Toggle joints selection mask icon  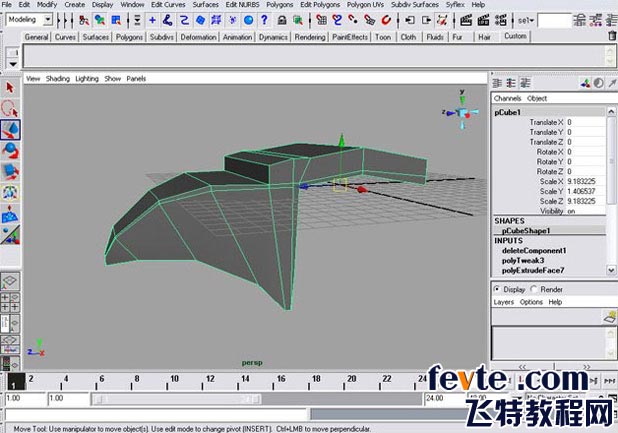pos(168,20)
